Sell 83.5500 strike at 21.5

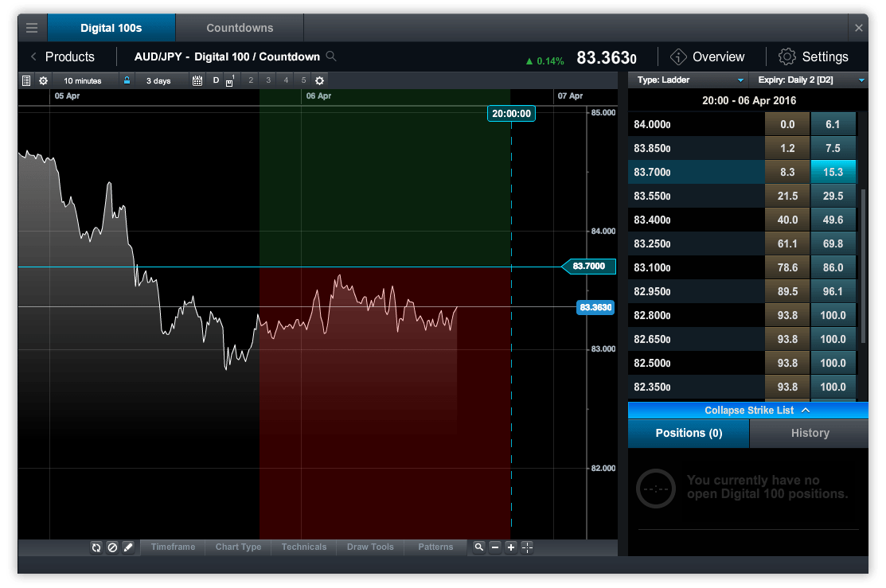pos(787,196)
